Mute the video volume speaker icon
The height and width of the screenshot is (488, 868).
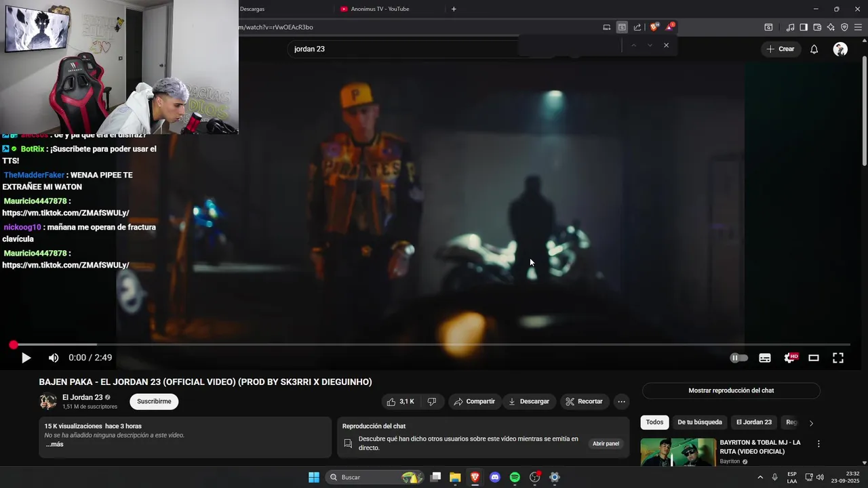[54, 358]
